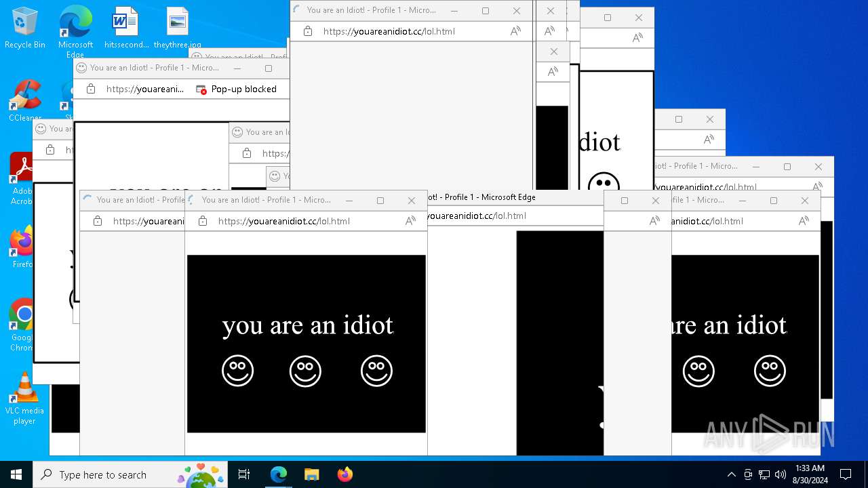Click the Pop-up blocked icon in the address bar
This screenshot has height=488, width=868.
[201, 89]
